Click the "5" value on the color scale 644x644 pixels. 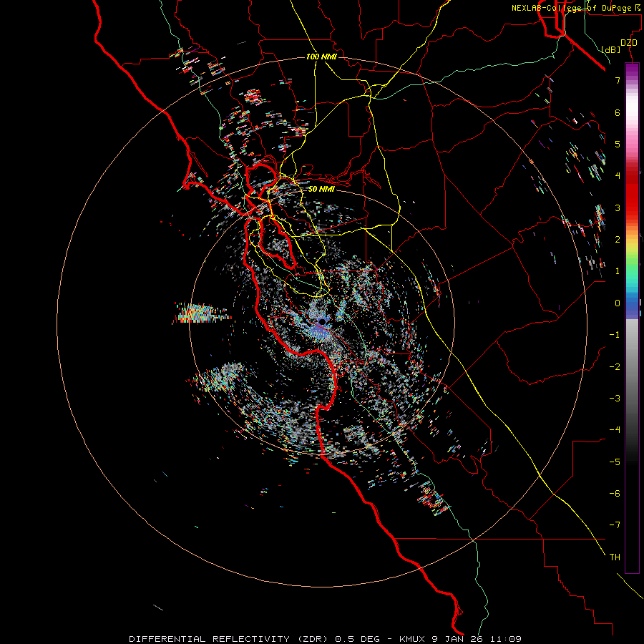pyautogui.click(x=618, y=144)
